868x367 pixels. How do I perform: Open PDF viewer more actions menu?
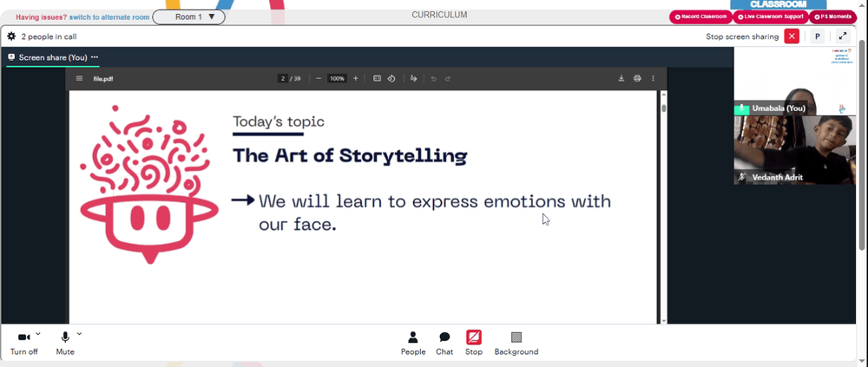click(x=654, y=79)
